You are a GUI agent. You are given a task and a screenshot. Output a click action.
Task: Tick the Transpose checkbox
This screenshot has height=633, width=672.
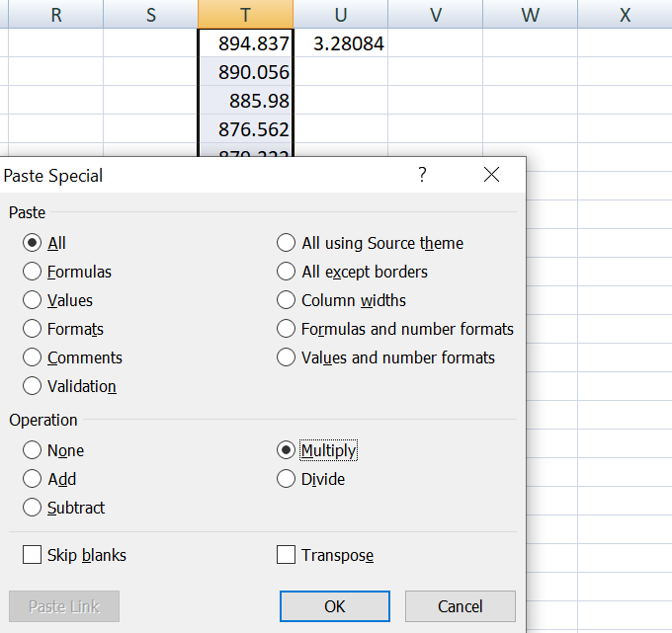[x=287, y=555]
